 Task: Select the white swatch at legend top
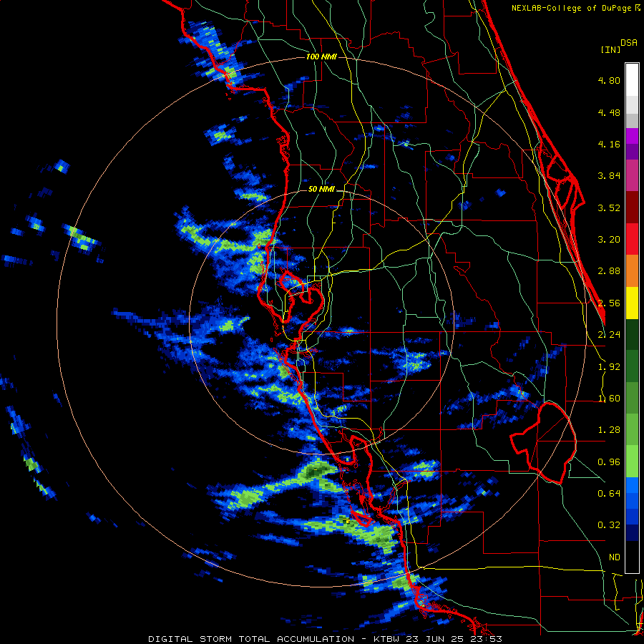click(x=632, y=79)
